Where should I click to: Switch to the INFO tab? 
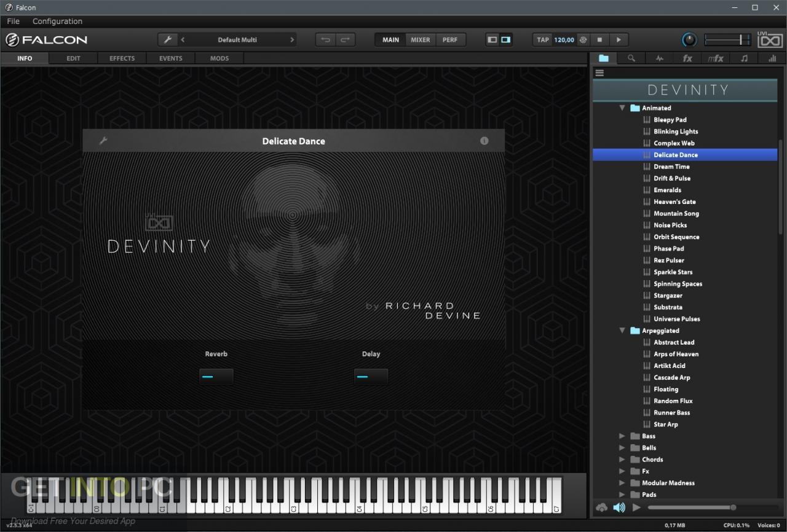click(x=25, y=58)
